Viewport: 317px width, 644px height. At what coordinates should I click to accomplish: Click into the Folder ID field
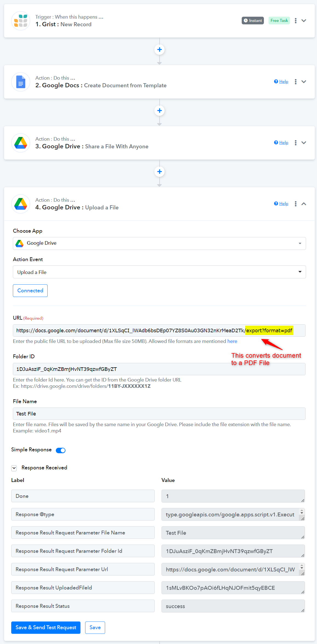(159, 369)
